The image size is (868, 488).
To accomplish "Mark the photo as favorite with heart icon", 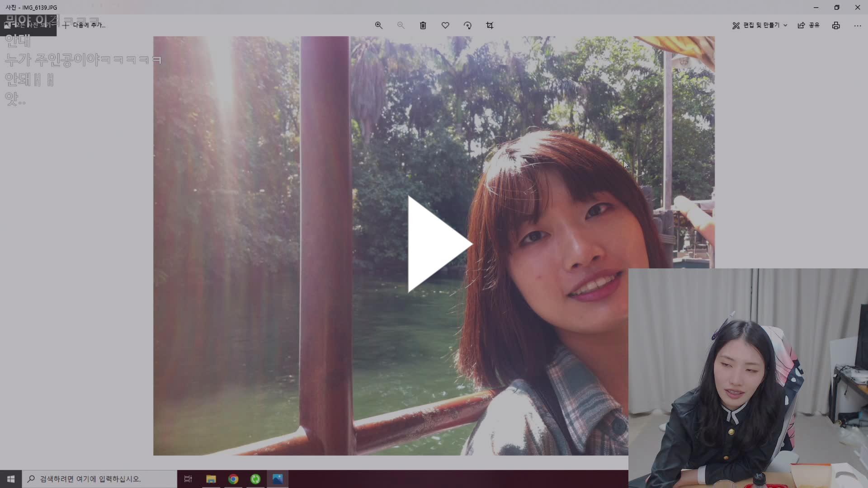I will click(x=445, y=25).
